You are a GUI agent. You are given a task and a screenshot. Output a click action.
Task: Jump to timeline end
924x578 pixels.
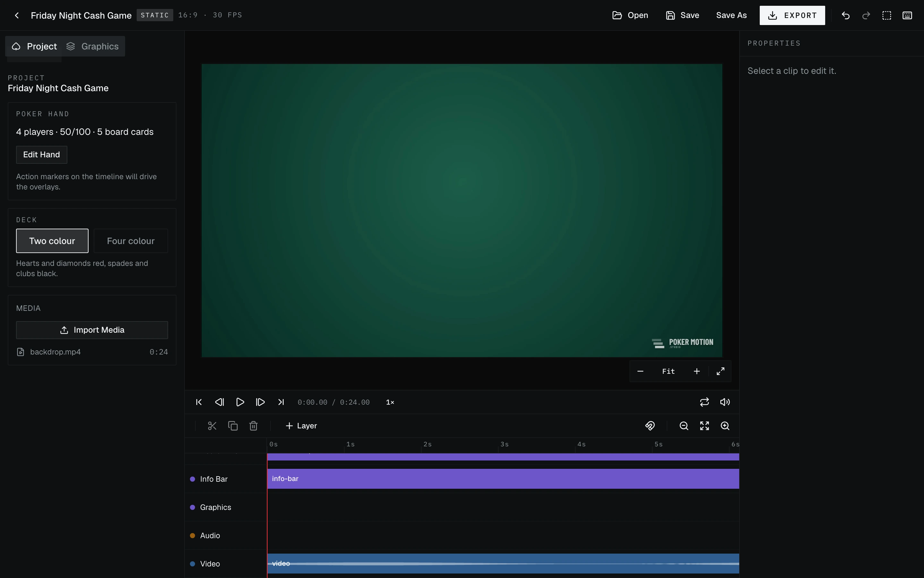click(281, 402)
